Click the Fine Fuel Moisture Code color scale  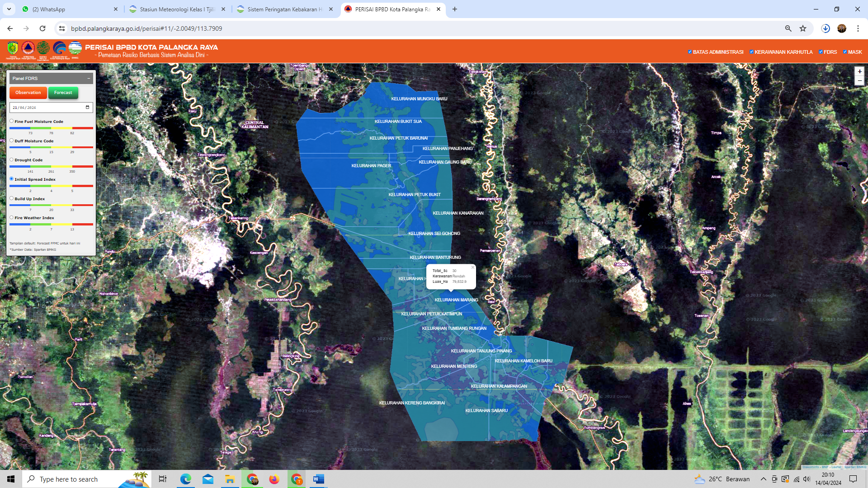point(51,128)
